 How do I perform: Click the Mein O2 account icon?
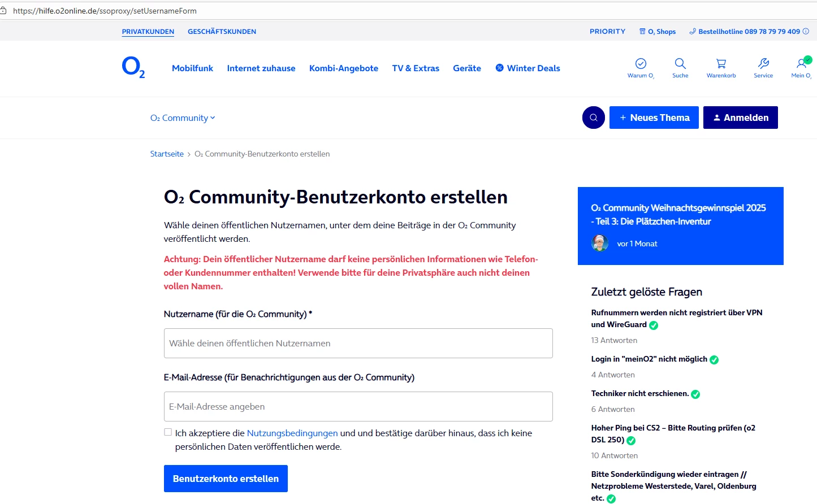pos(802,63)
